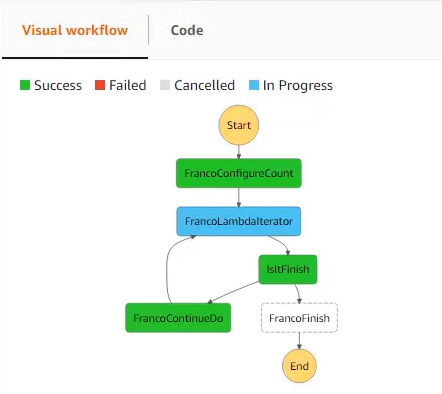Click the red Failed legend swatch

[100, 85]
